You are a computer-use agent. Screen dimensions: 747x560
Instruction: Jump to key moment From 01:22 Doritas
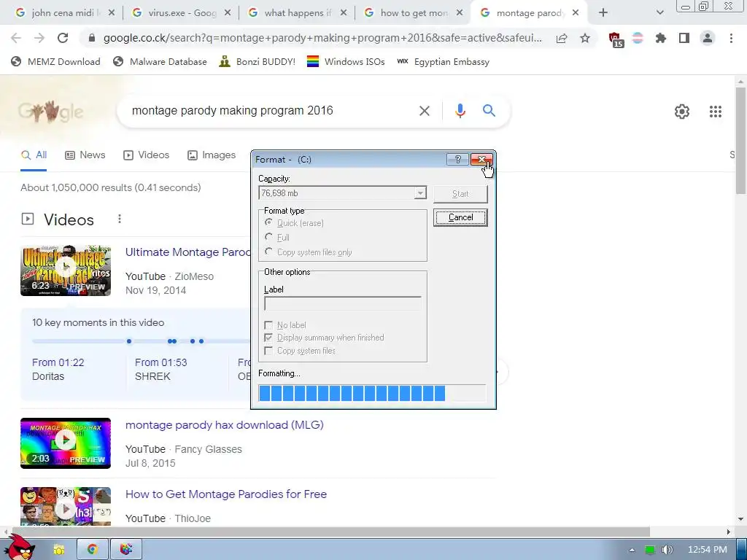point(58,369)
